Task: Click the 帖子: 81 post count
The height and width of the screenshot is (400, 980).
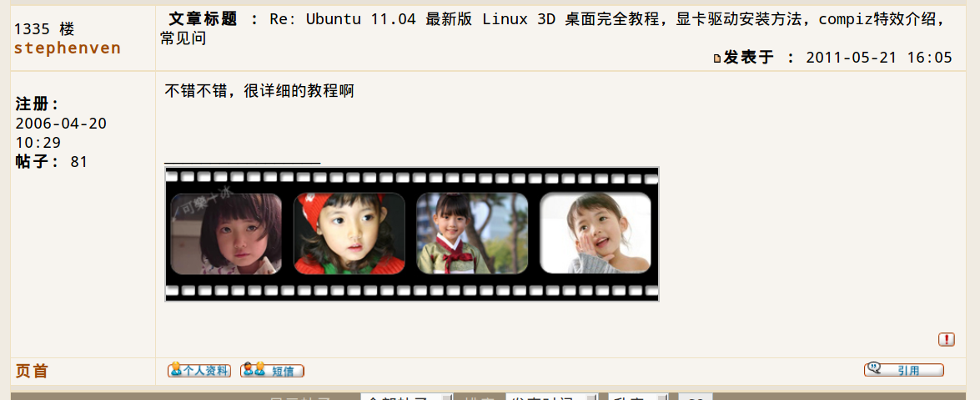Action: click(x=51, y=162)
